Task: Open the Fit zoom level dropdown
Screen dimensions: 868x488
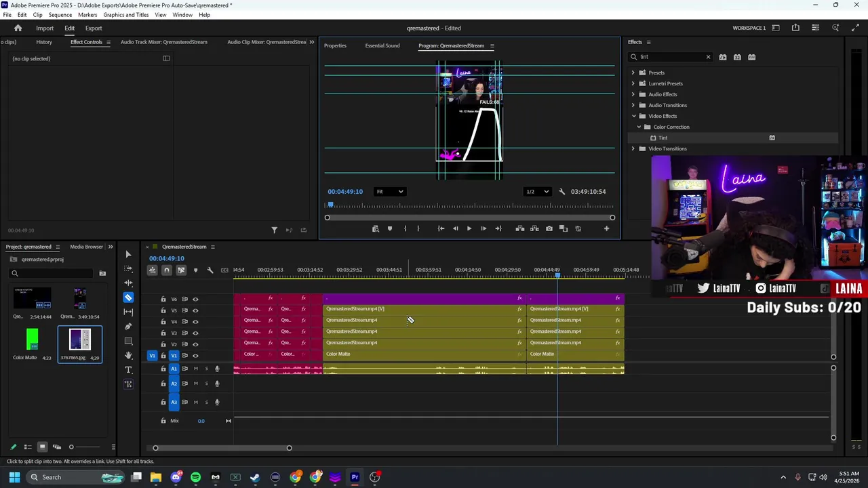Action: click(x=391, y=192)
